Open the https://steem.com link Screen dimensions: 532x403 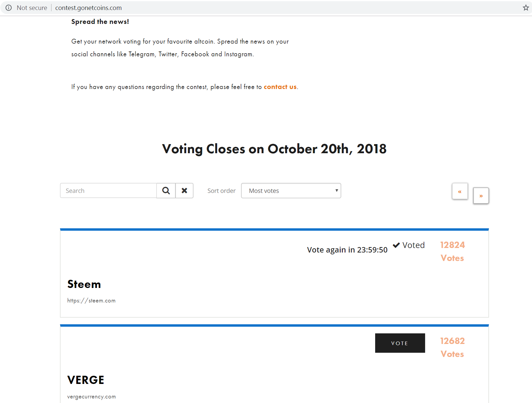(91, 301)
